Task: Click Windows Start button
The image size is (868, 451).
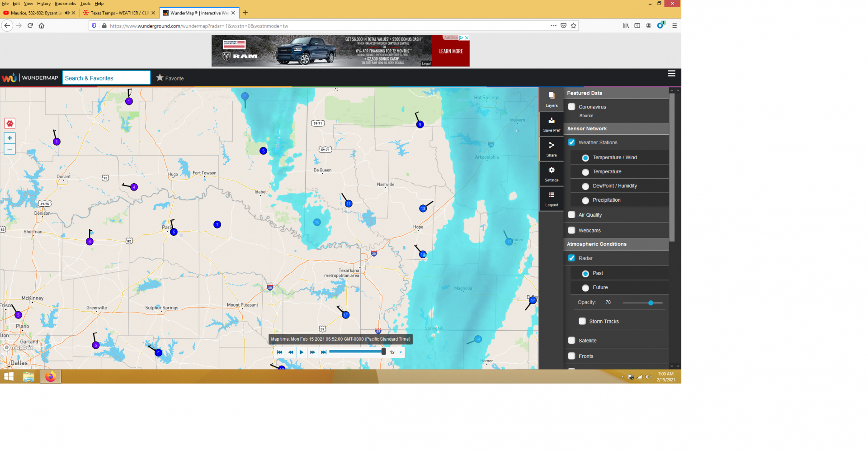Action: pos(9,376)
